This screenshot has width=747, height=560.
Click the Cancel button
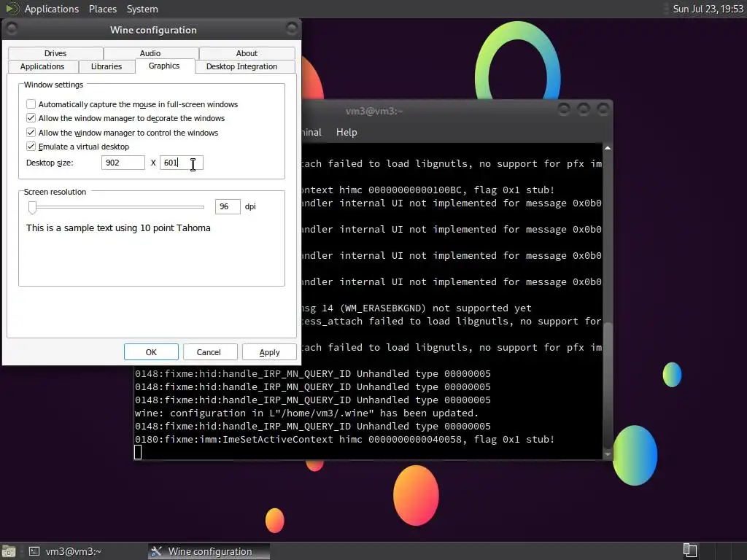pyautogui.click(x=209, y=352)
